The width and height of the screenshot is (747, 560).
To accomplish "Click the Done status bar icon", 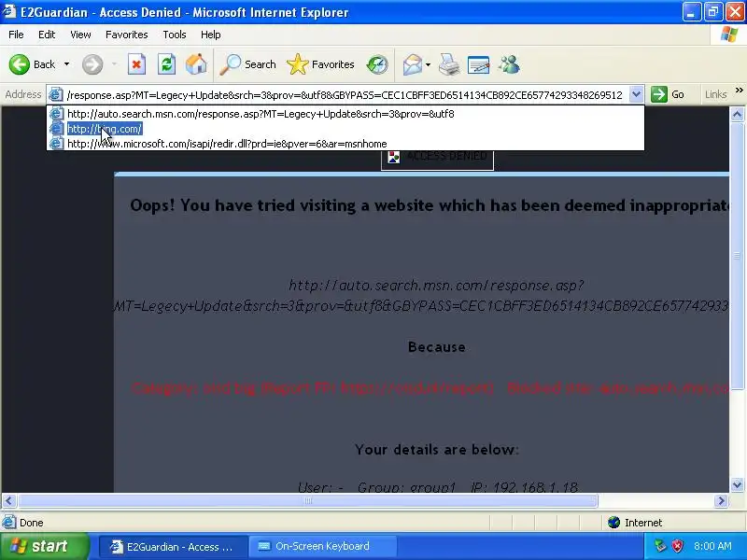I will [9, 523].
